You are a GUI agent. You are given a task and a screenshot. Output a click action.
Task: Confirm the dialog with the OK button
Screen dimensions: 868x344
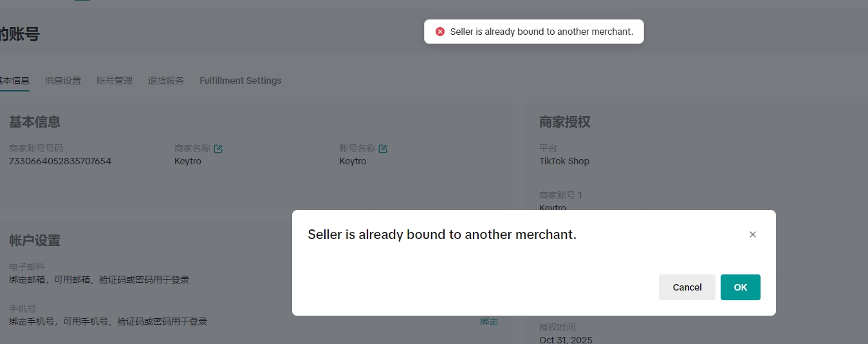click(740, 287)
